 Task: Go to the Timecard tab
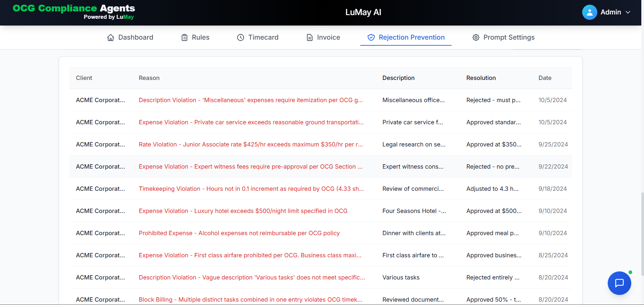tap(258, 38)
